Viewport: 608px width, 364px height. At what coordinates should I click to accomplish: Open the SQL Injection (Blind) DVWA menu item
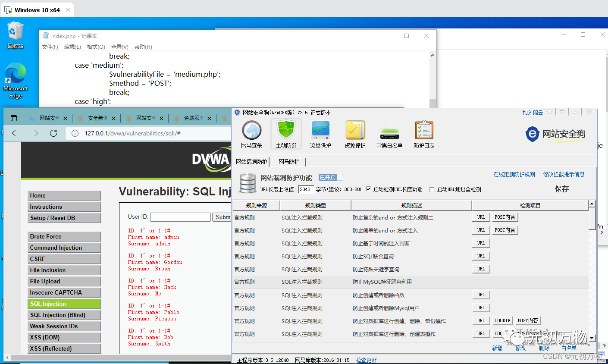[64, 315]
